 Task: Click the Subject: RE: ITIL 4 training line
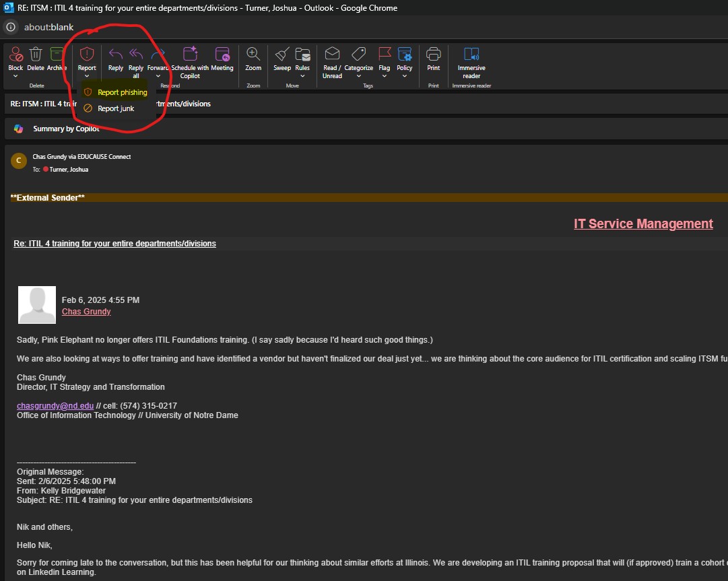135,500
